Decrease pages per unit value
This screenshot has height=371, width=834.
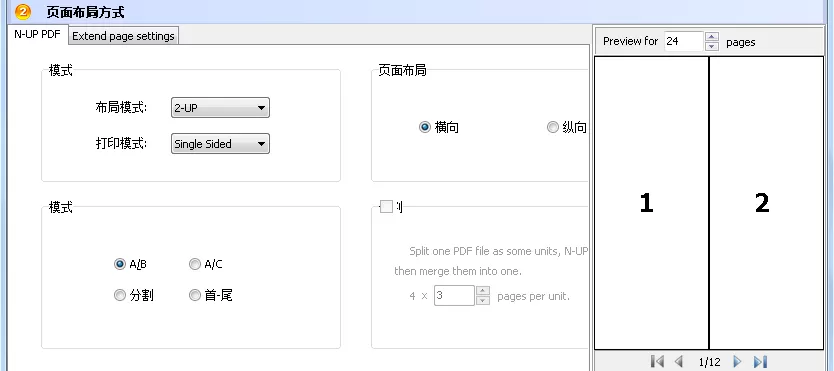482,300
